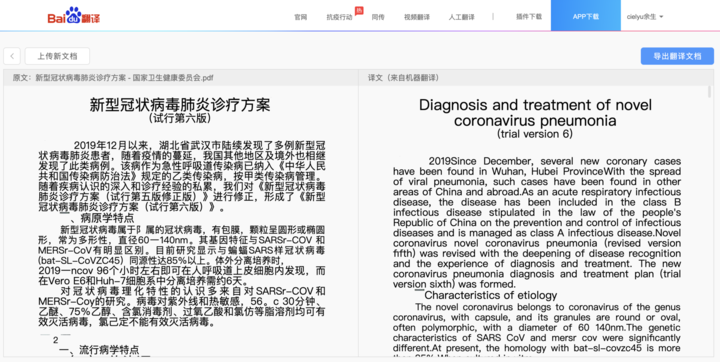Image resolution: width=720 pixels, height=362 pixels.
Task: Open the 官网 menu item
Action: pyautogui.click(x=301, y=17)
